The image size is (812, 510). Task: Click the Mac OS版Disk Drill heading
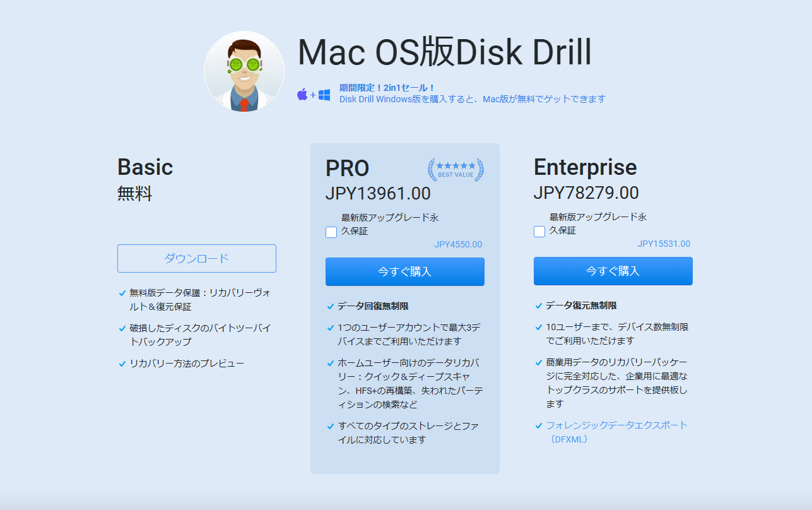tap(446, 53)
